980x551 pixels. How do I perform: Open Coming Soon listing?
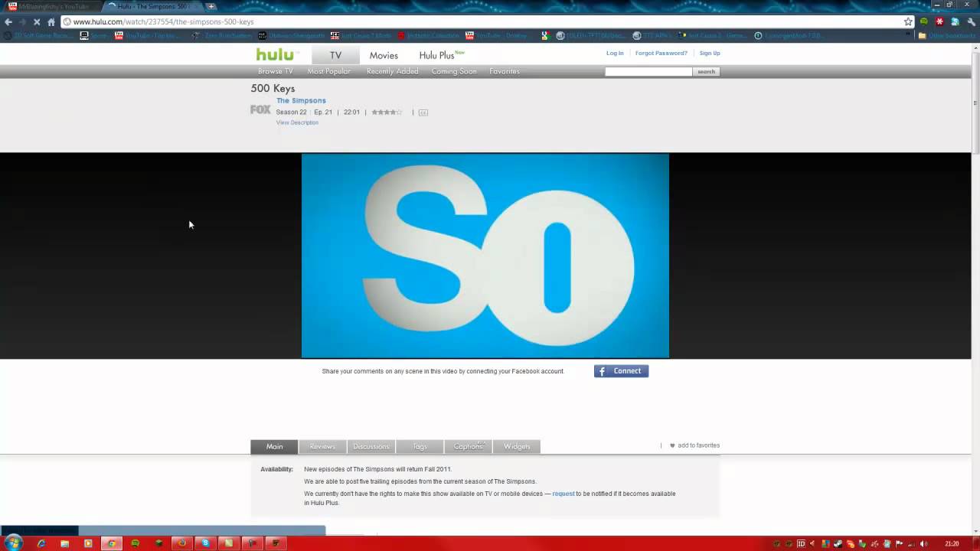(454, 71)
